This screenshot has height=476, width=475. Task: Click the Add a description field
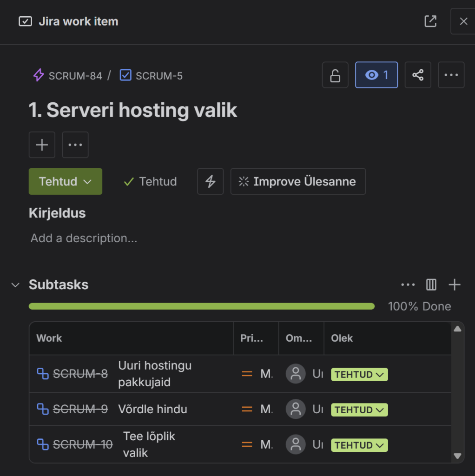pos(84,238)
